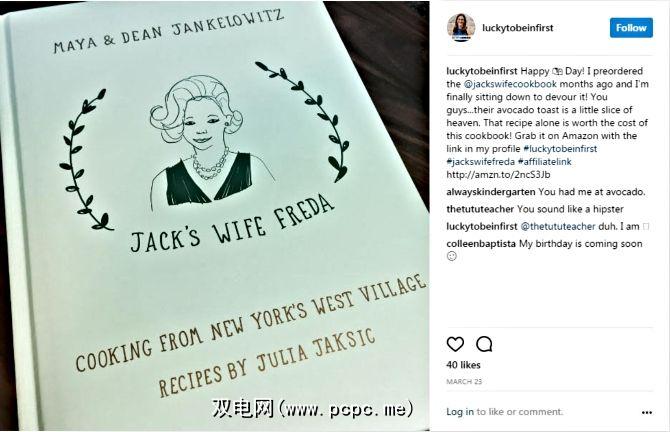The image size is (670, 432).
Task: Open luckytobeinfirst profile picture avatar
Action: [x=461, y=28]
